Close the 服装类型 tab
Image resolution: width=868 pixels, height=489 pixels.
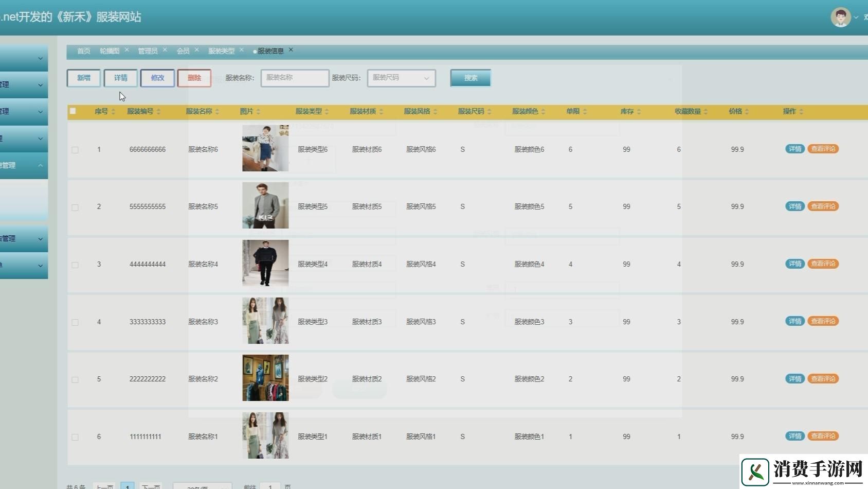(241, 50)
